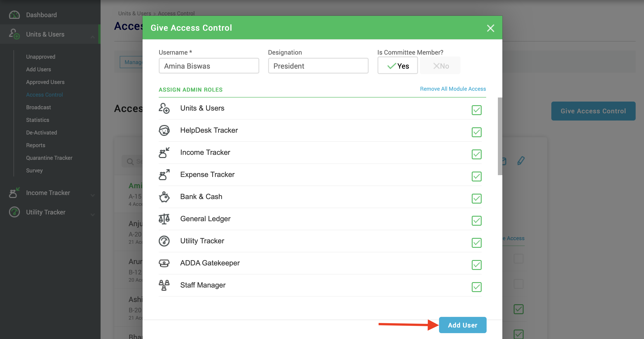Click the Username input field
Image resolution: width=644 pixels, height=339 pixels.
pos(209,66)
